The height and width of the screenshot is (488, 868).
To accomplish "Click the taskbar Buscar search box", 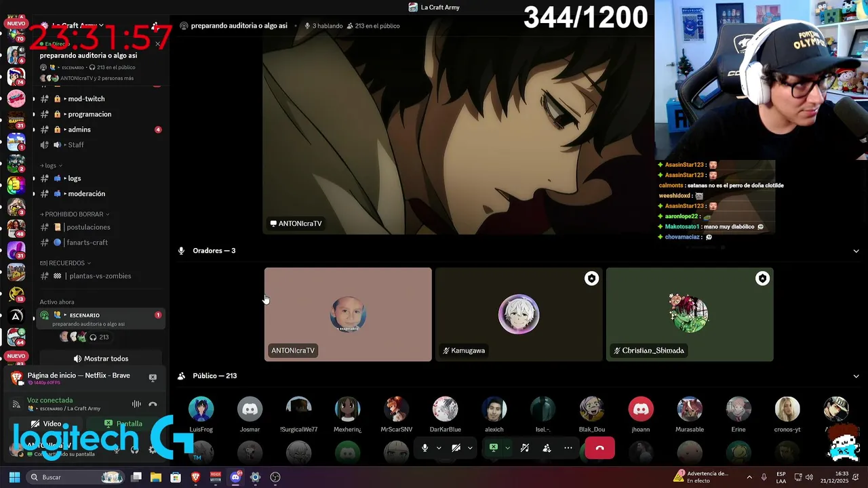I will pos(76,477).
